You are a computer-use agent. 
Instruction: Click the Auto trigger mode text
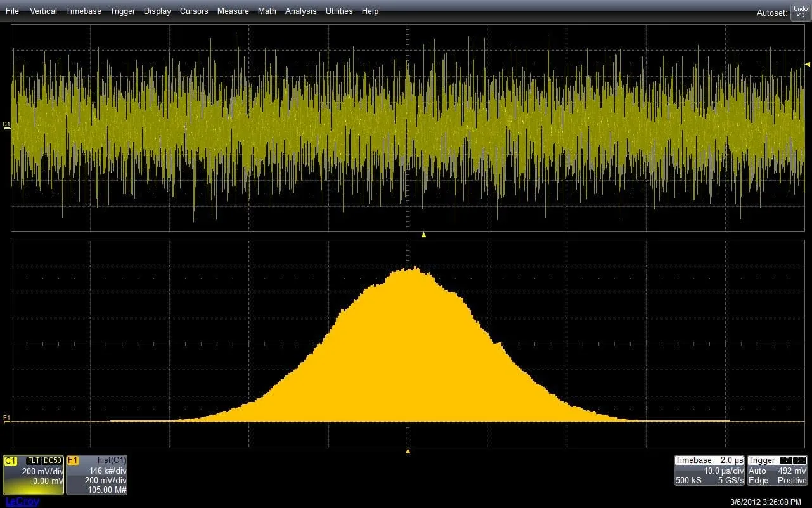click(x=757, y=471)
